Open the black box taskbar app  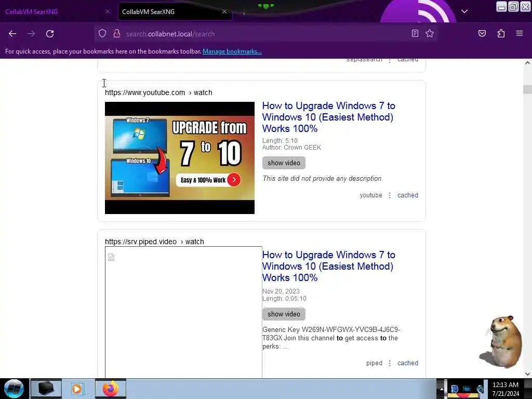(46, 389)
